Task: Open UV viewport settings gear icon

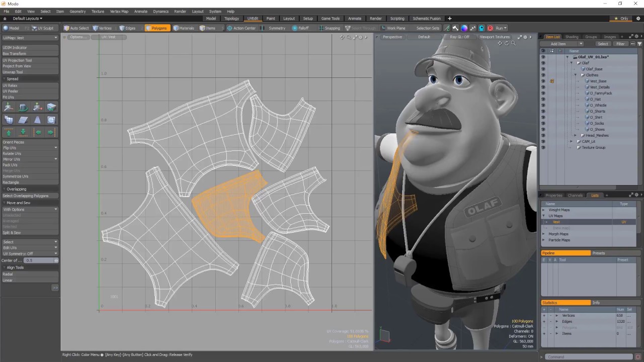Action: pyautogui.click(x=360, y=37)
